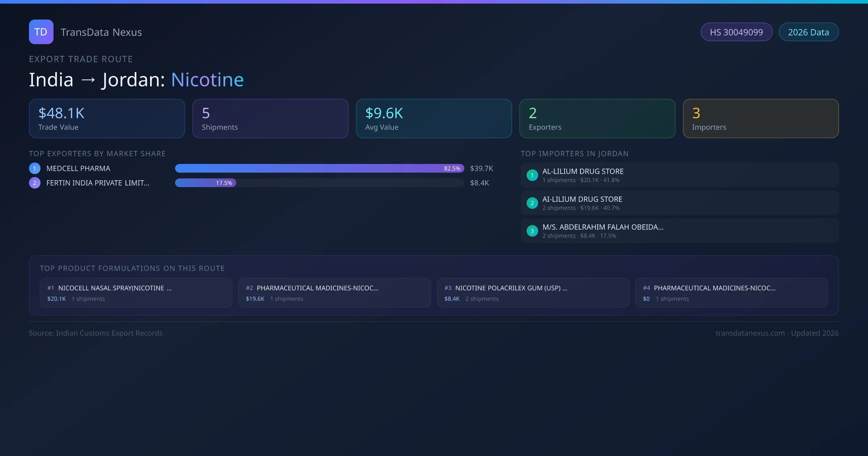Screen dimensions: 868x456
Task: Click the 2026 Data pill
Action: tap(808, 32)
